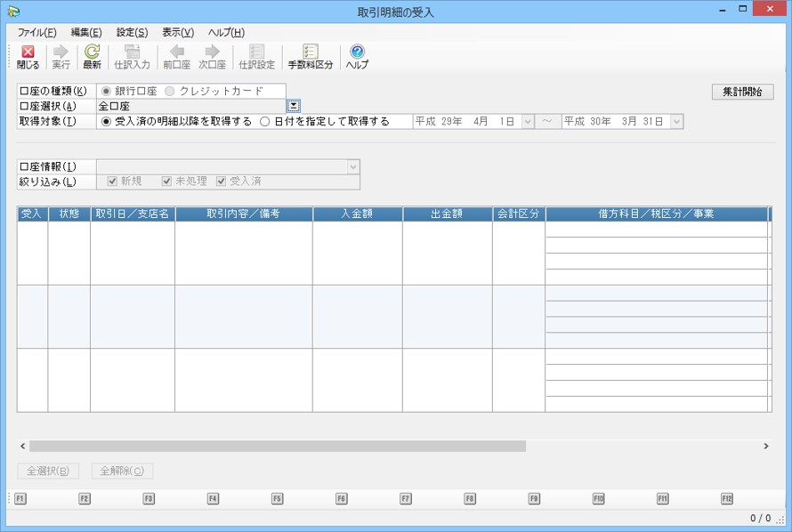Open 仕訳入力 from the toolbar
The width and height of the screenshot is (792, 532).
pyautogui.click(x=132, y=57)
